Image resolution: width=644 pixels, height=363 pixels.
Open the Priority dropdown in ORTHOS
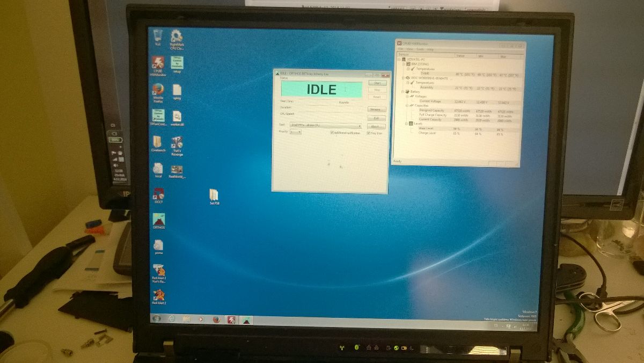(298, 132)
